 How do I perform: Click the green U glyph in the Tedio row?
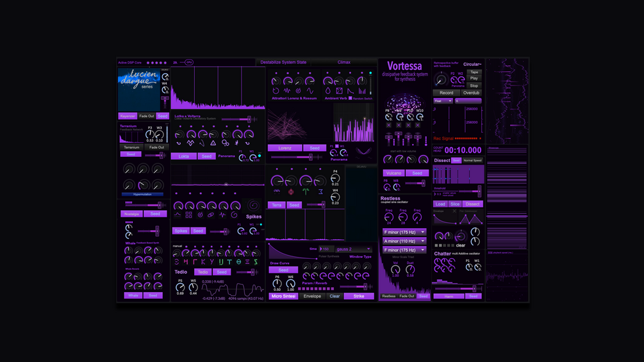coord(221,262)
